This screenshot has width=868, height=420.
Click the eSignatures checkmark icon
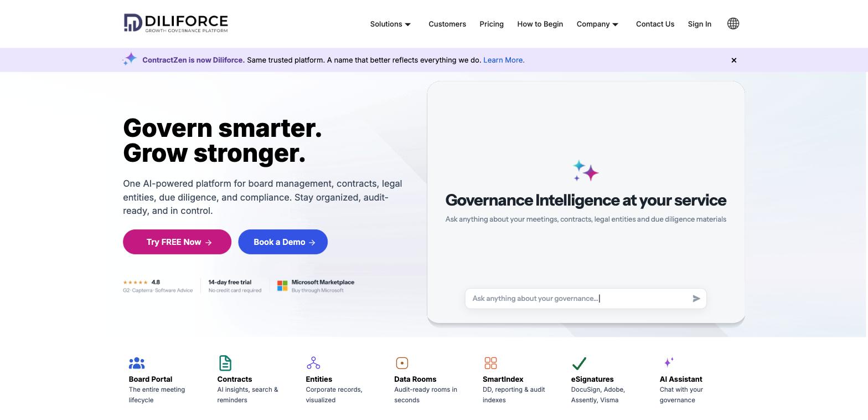click(x=579, y=363)
